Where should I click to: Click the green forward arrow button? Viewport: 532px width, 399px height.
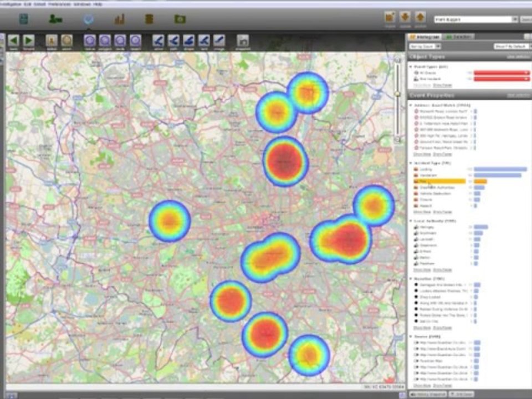28,40
